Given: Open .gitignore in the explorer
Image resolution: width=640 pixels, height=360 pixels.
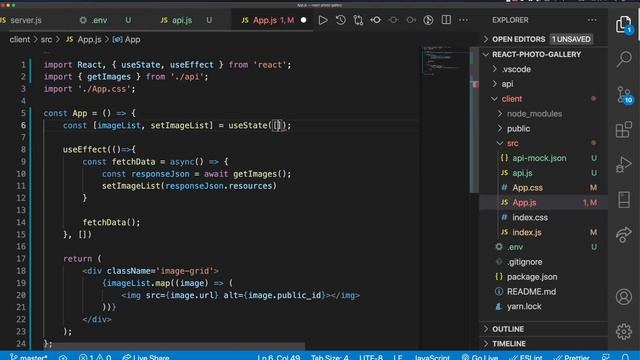Looking at the screenshot, I should click(543, 262).
